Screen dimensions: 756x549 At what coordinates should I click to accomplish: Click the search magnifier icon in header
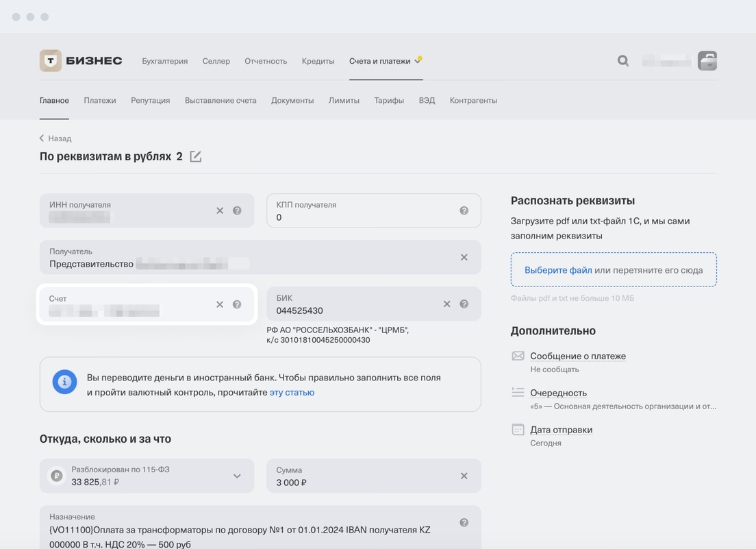pyautogui.click(x=622, y=61)
